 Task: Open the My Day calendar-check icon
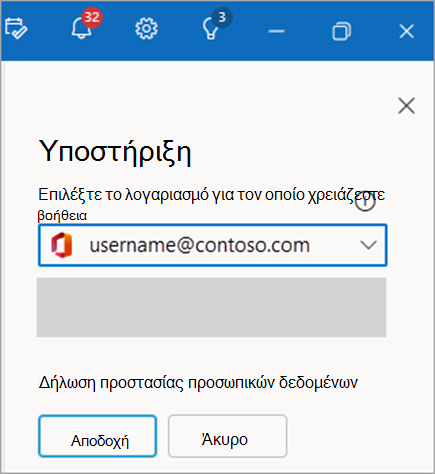(16, 29)
